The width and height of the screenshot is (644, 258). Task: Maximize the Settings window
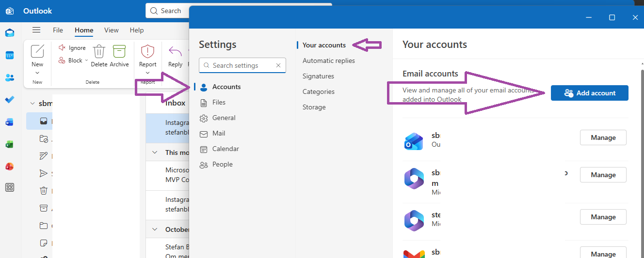(612, 17)
